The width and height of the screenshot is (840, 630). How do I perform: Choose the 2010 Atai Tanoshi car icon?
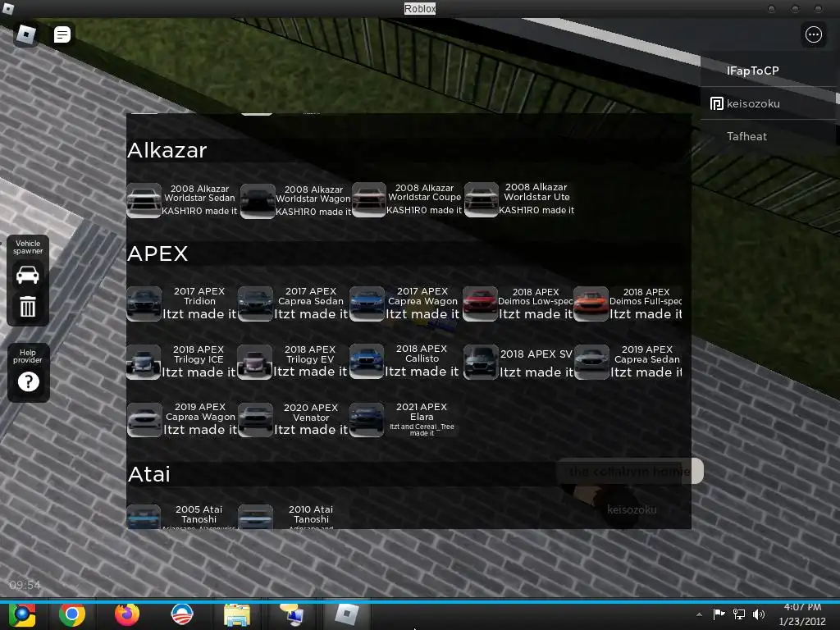pyautogui.click(x=255, y=517)
